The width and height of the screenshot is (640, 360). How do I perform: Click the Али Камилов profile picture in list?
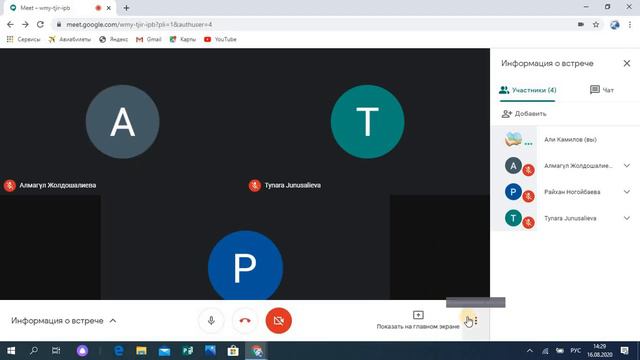tap(513, 140)
